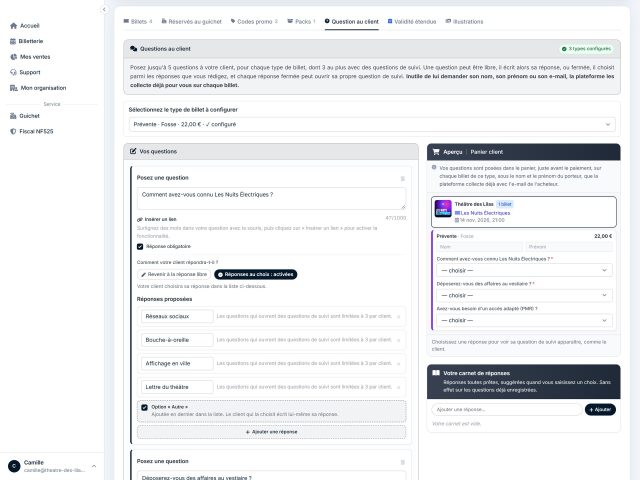Screen dimensions: 640x480
Task: Click the follow-up icon on Réseaux sociaux row
Action: click(x=399, y=316)
